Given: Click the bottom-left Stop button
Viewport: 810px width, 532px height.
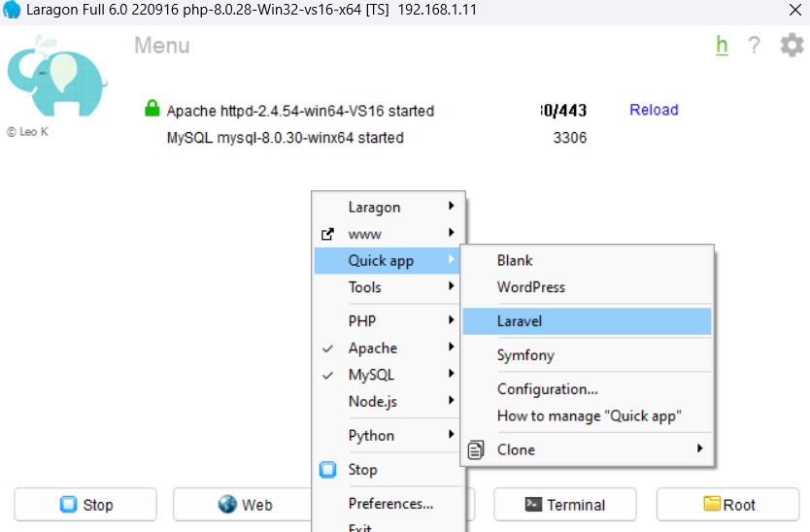Looking at the screenshot, I should click(85, 504).
